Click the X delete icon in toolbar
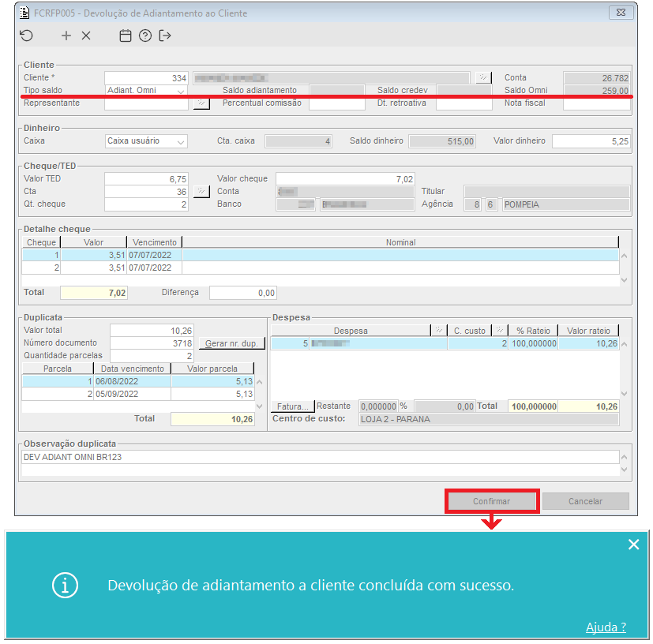This screenshot has width=653, height=644. (x=86, y=36)
